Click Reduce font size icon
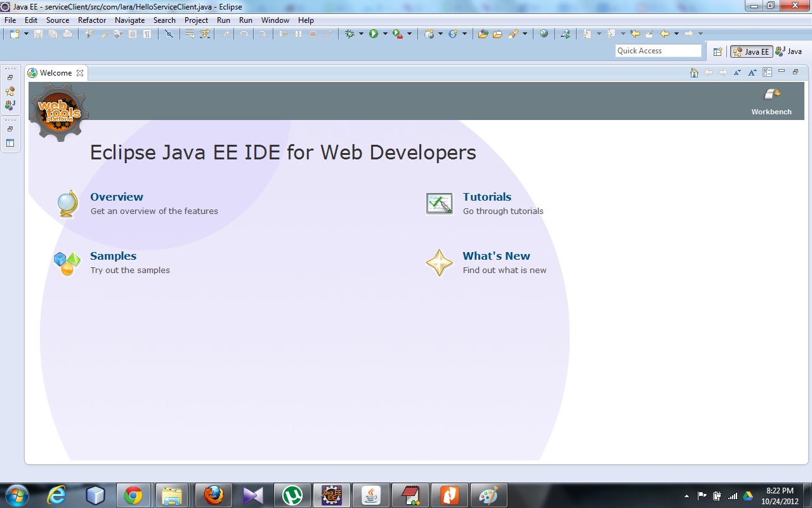Viewport: 812px width, 508px height. (737, 72)
